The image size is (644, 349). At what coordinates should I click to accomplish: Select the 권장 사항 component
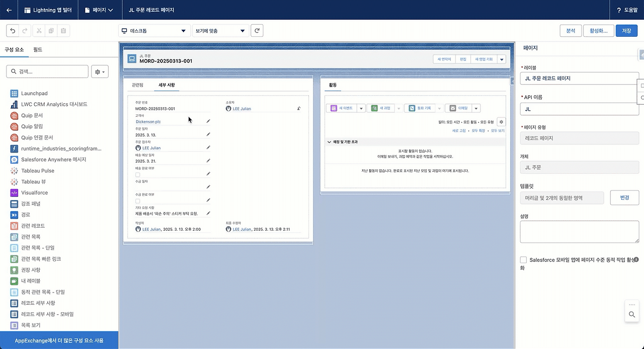coord(25,270)
